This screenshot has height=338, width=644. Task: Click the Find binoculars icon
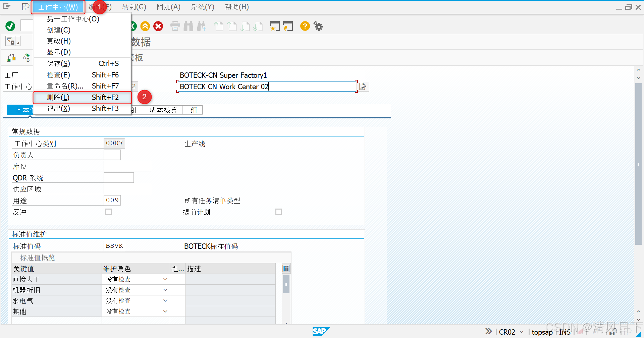coord(189,26)
